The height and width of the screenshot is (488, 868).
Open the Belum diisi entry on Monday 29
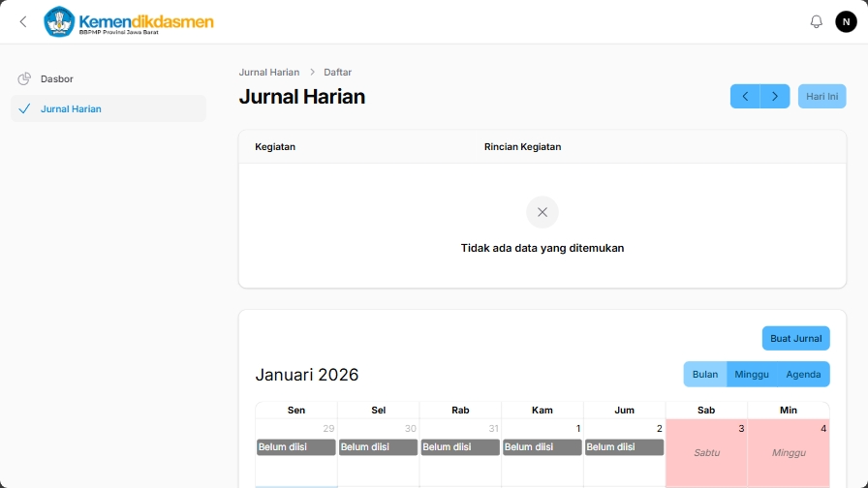pyautogui.click(x=295, y=447)
